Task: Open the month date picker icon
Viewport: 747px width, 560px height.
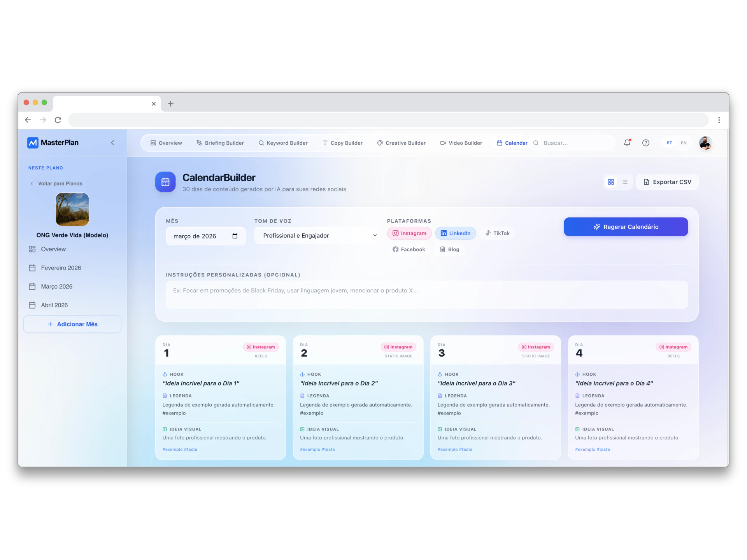Action: point(235,236)
